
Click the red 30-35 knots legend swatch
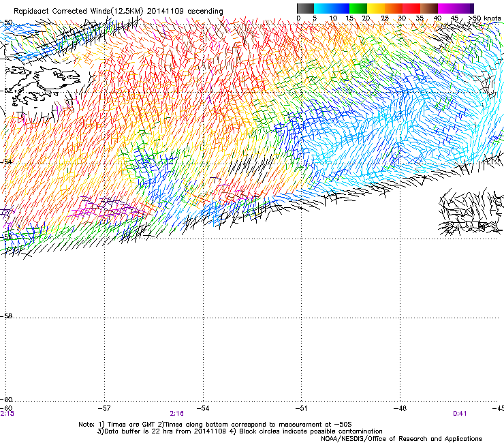tap(411, 8)
